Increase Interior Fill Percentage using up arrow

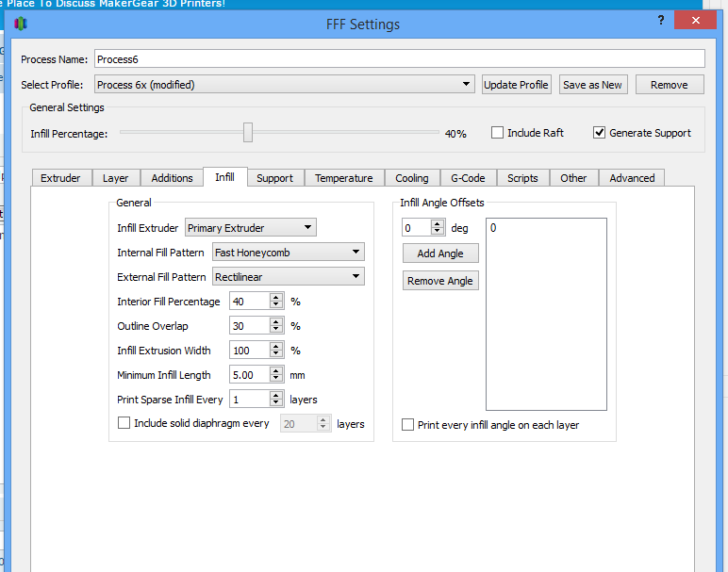click(276, 298)
